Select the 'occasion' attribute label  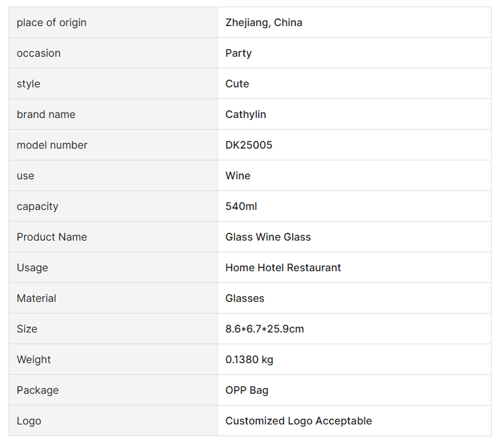38,53
